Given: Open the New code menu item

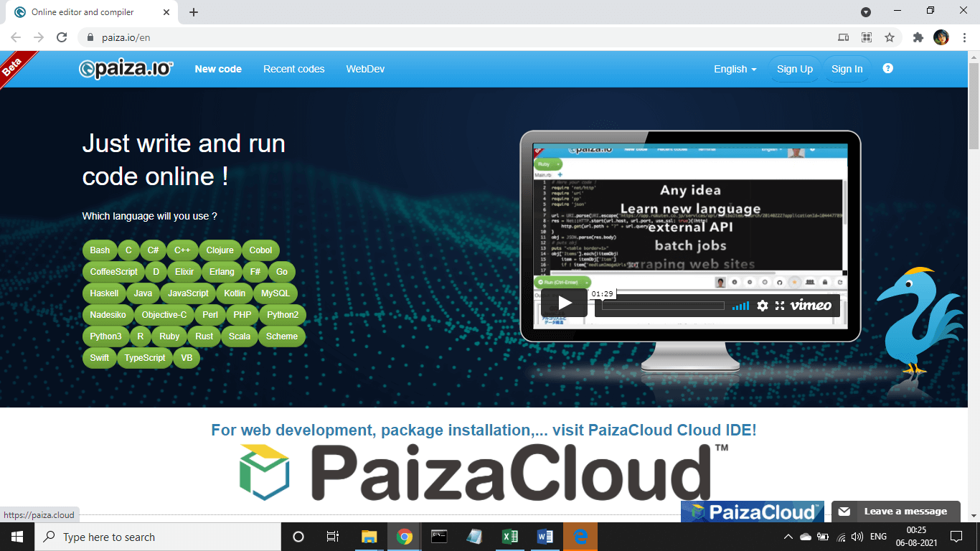Looking at the screenshot, I should point(218,69).
